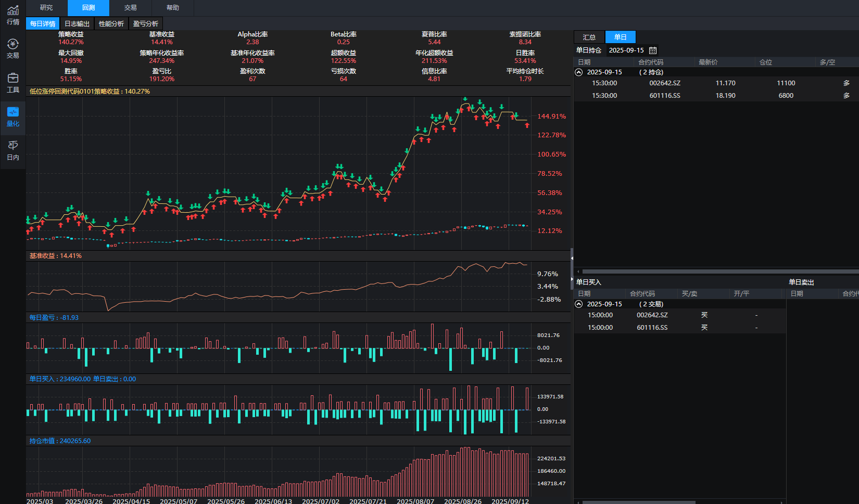Viewport: 859px width, 504px height.
Task: Collapse the 2025-09-15 trades group
Action: tap(579, 304)
